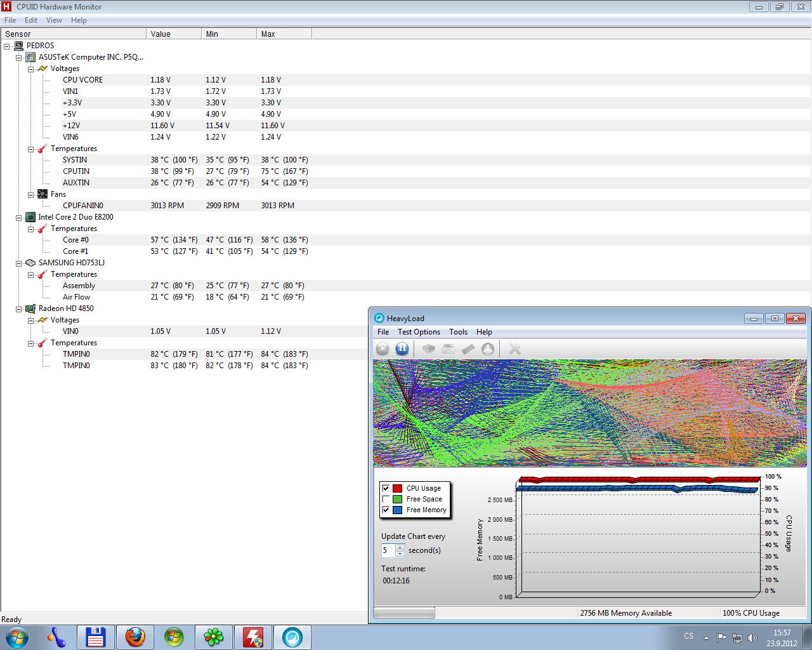Viewport: 812px width, 650px height.
Task: Uncheck the CPU Usage checkbox
Action: [x=386, y=488]
